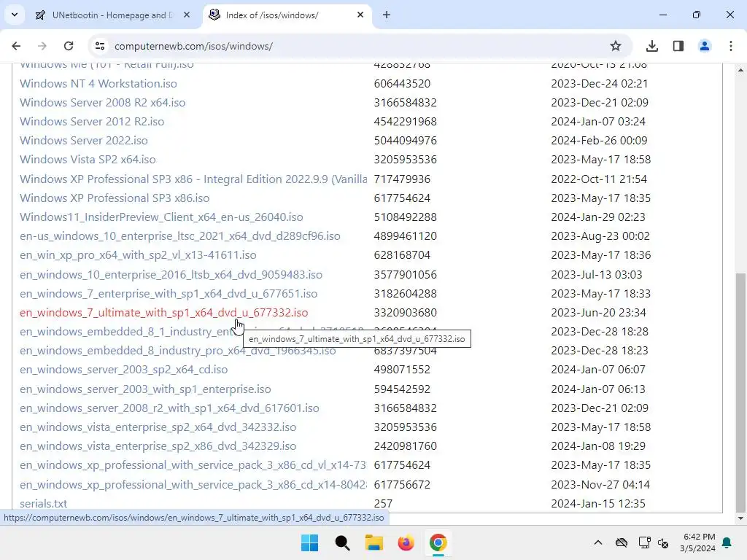Download Windows Server 2012 R2.iso
The height and width of the screenshot is (560, 747).
[92, 122]
